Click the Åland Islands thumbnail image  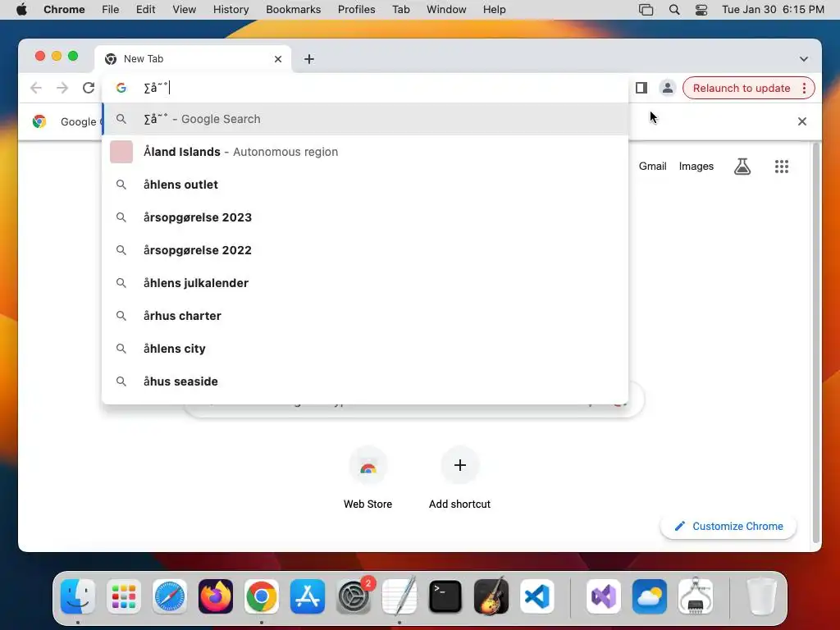click(121, 152)
